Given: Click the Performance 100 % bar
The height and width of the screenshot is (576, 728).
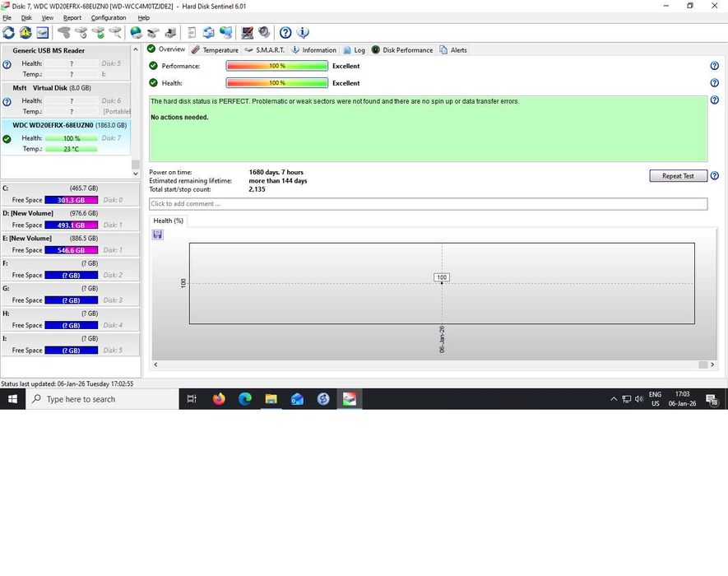Looking at the screenshot, I should 276,66.
